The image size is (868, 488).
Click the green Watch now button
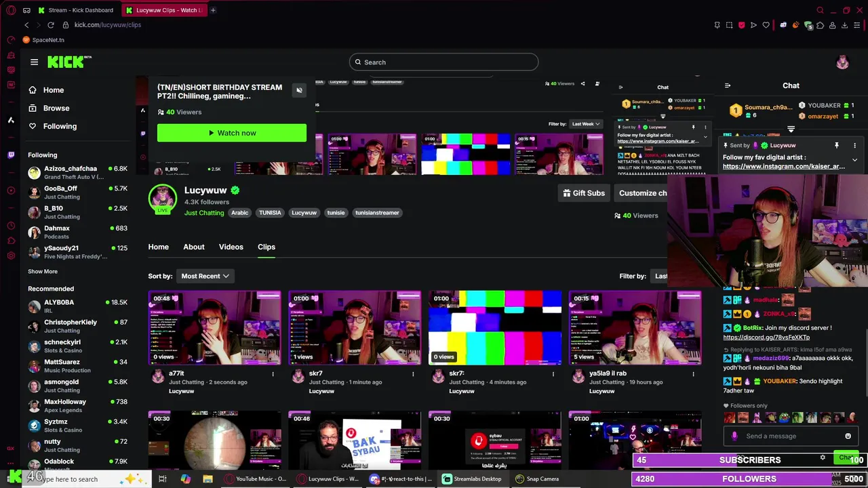click(232, 133)
